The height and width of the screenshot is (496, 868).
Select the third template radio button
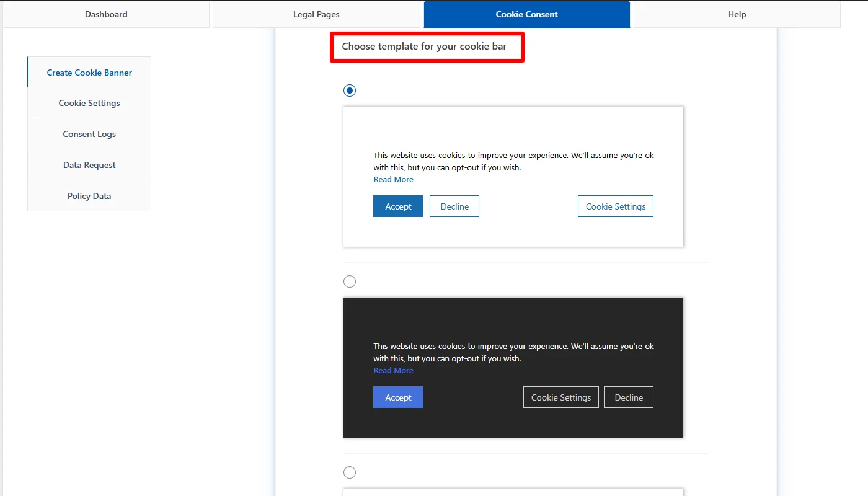tap(350, 472)
